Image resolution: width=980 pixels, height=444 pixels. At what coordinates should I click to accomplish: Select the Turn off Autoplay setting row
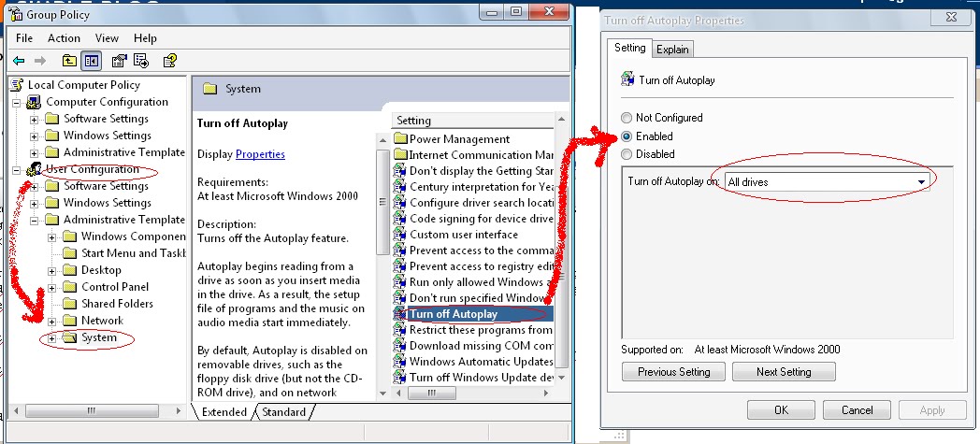point(473,314)
